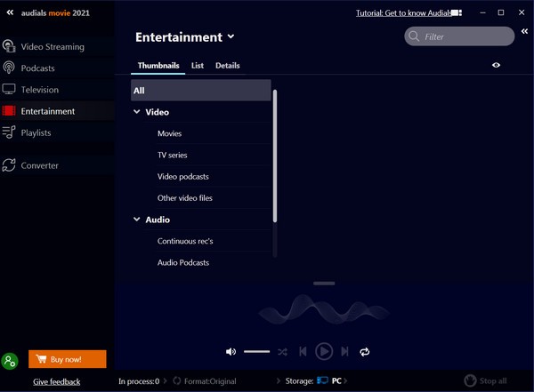Toggle the eye view options icon

(x=496, y=65)
